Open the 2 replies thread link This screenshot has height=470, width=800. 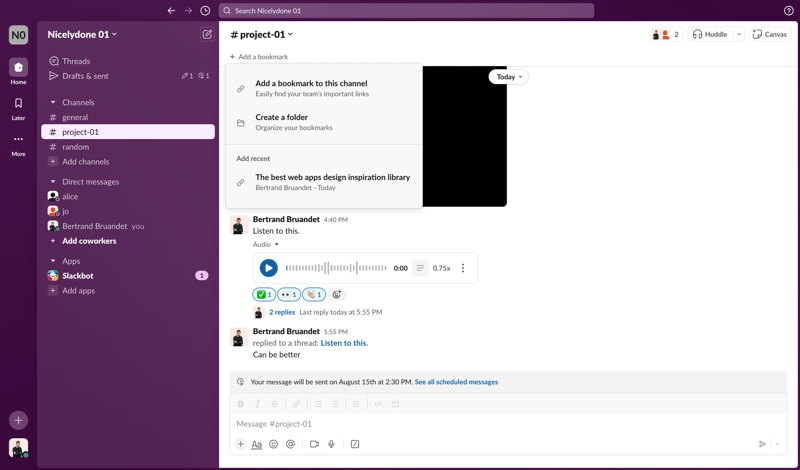coord(282,312)
